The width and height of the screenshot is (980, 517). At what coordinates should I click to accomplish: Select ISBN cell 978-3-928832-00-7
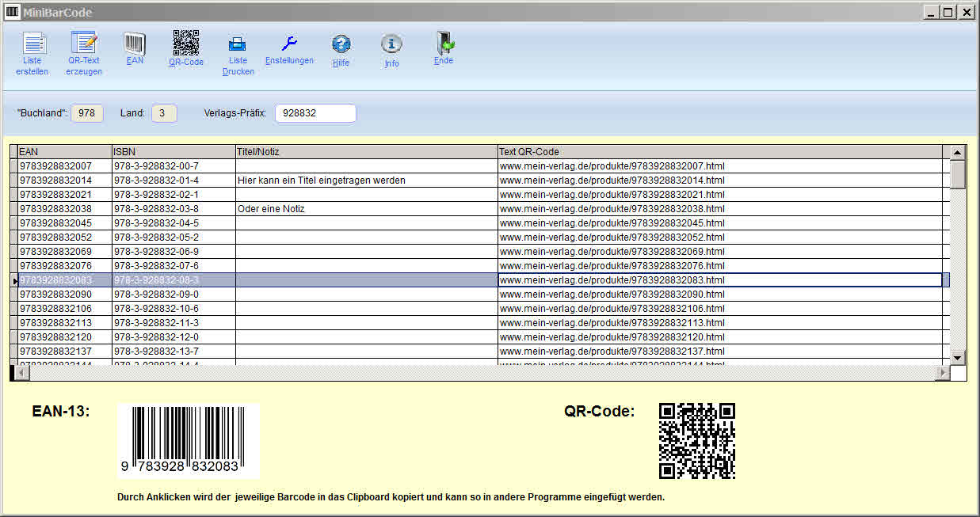click(174, 166)
